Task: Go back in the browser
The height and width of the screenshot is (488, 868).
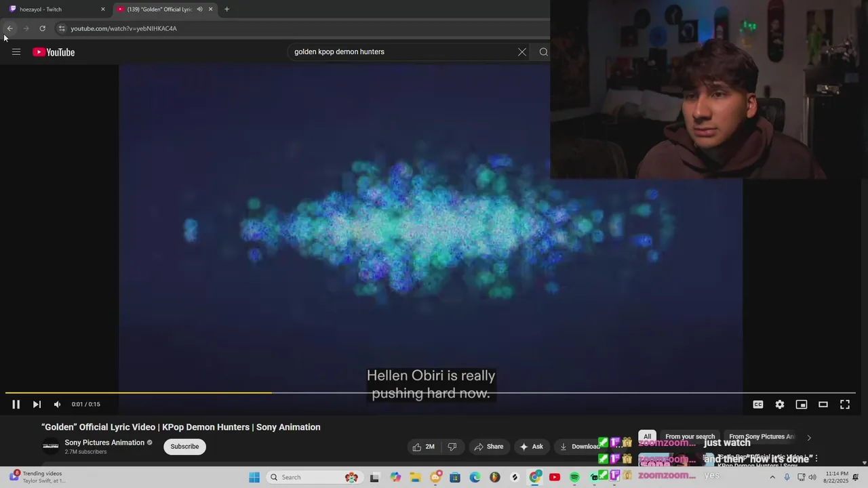Action: point(9,28)
